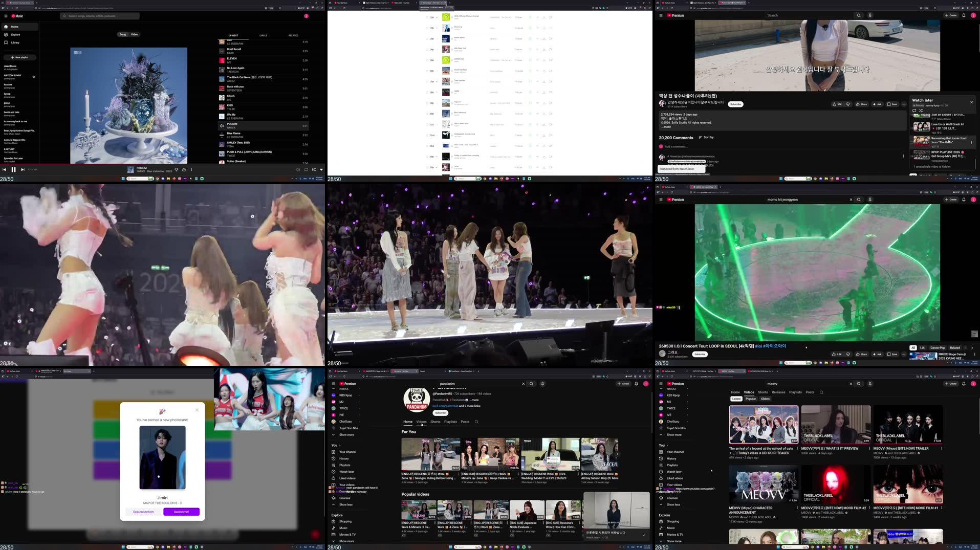
Task: Dislike the Solfa video beside 91K likes
Action: (x=848, y=104)
